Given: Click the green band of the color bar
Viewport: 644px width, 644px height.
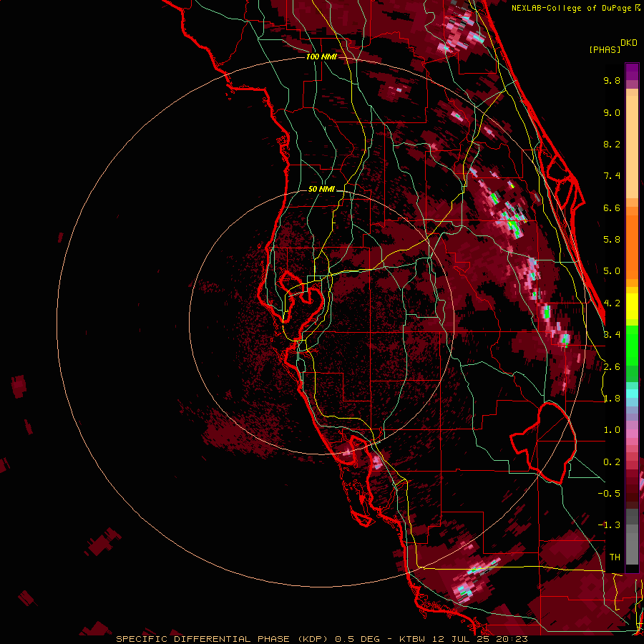Looking at the screenshot, I should click(x=632, y=345).
